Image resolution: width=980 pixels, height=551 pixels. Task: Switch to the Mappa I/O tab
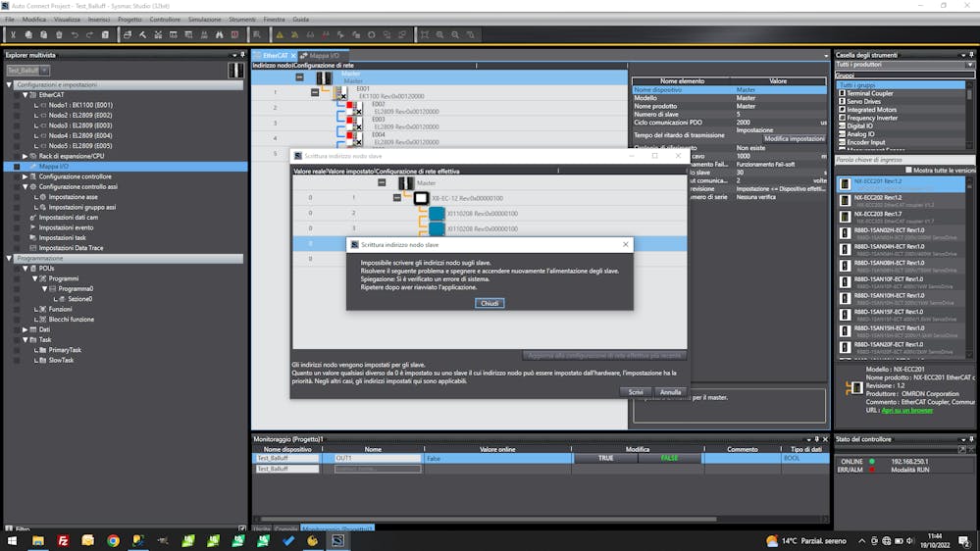click(x=324, y=56)
